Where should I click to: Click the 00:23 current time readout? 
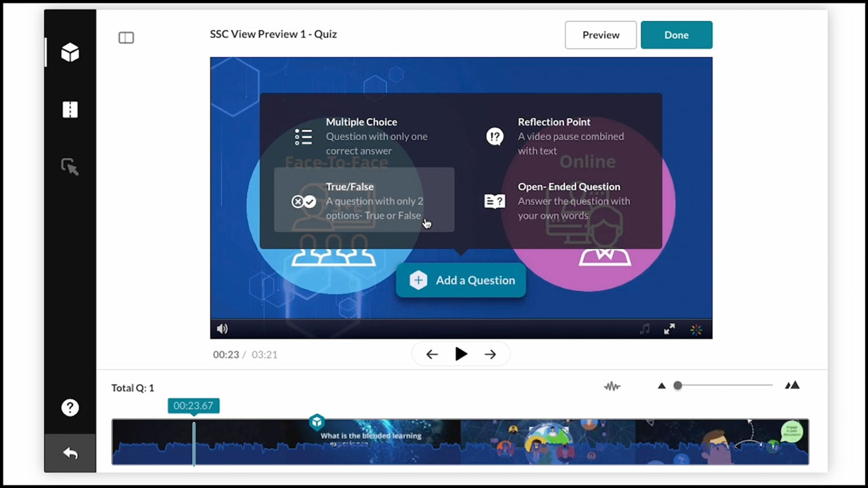click(x=226, y=354)
